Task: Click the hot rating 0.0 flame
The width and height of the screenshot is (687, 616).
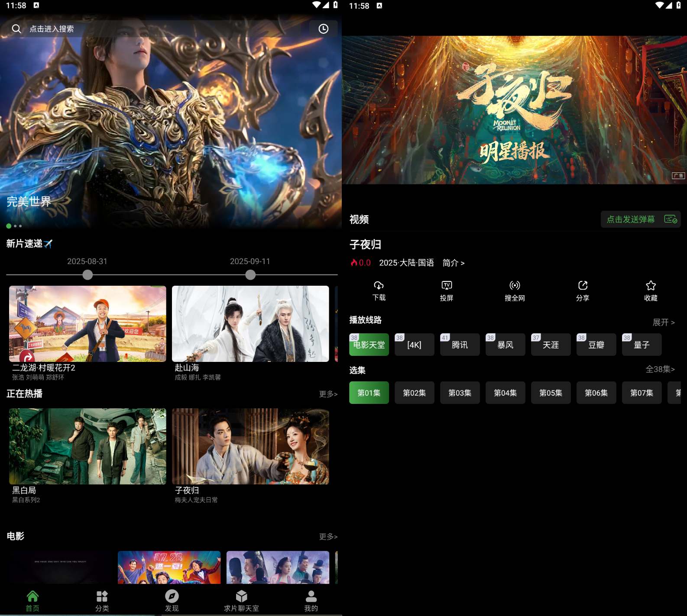Action: [x=360, y=263]
